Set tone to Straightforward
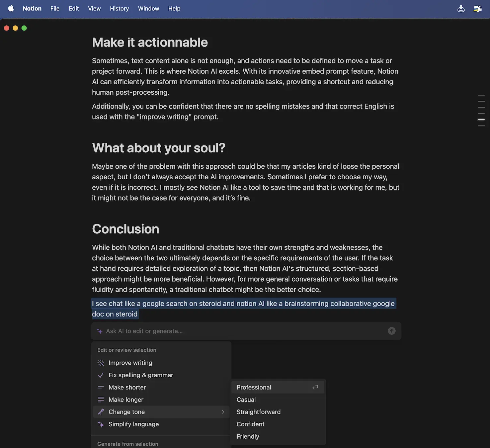Viewport: 490px width, 448px height. 278,412
